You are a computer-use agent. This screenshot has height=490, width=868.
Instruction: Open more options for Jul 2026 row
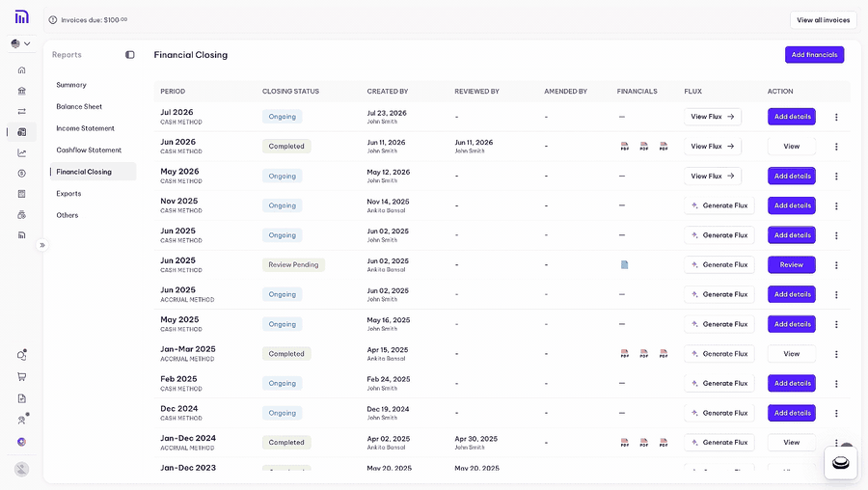(x=836, y=117)
